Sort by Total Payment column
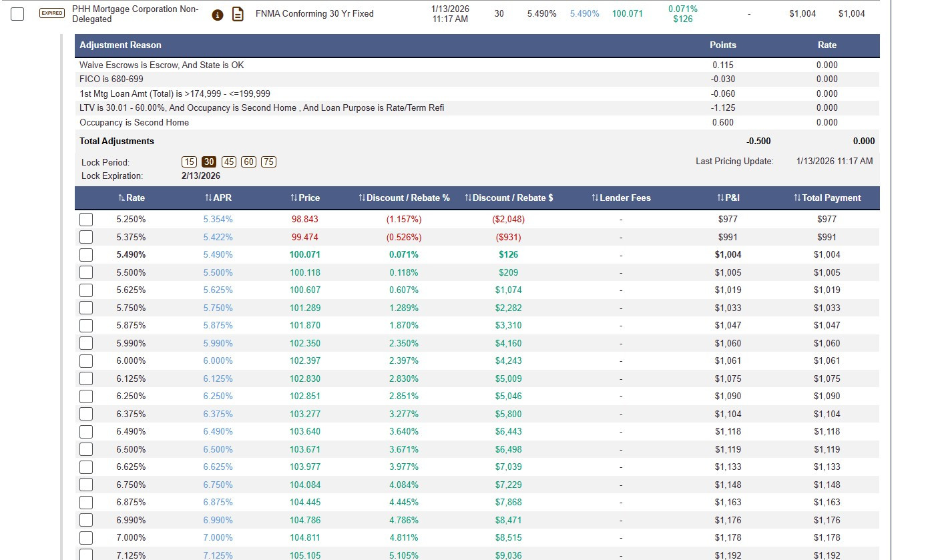This screenshot has height=560, width=938. coord(827,198)
